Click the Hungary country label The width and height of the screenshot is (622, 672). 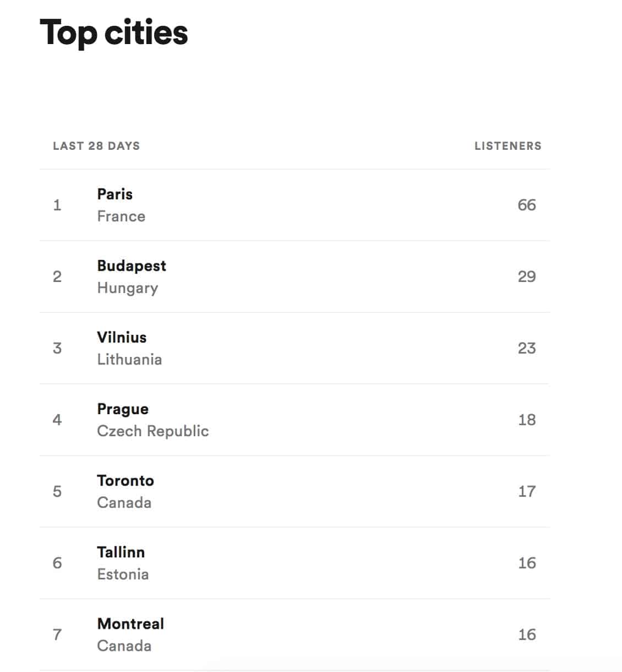point(128,288)
